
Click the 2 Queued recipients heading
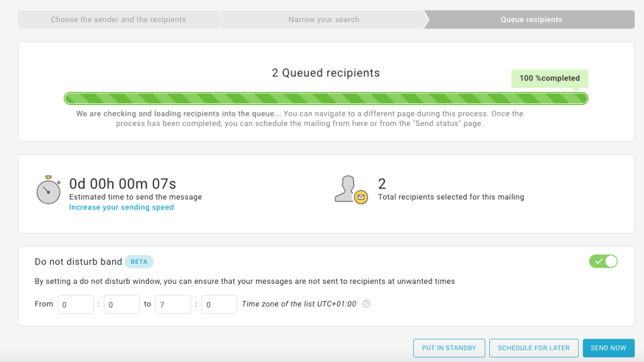click(326, 73)
